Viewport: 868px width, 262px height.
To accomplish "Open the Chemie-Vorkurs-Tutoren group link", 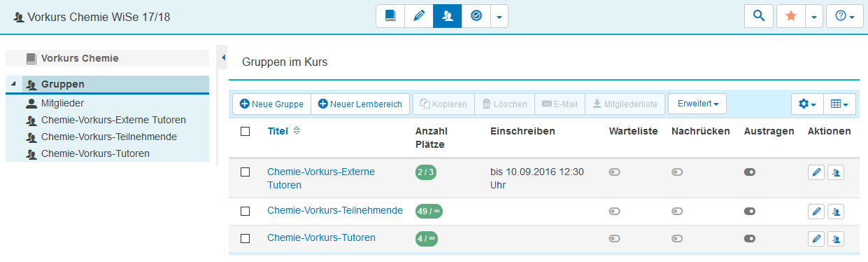I will pos(321,237).
